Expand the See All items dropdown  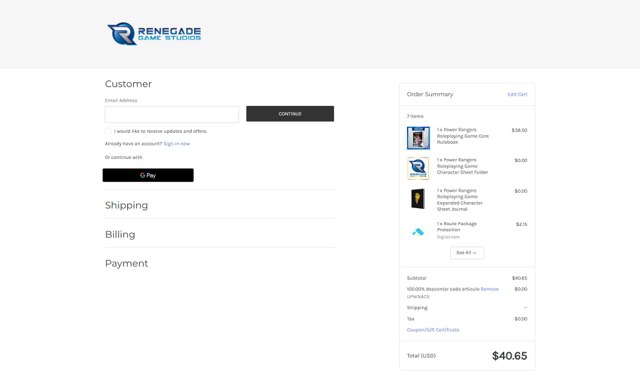pyautogui.click(x=467, y=253)
